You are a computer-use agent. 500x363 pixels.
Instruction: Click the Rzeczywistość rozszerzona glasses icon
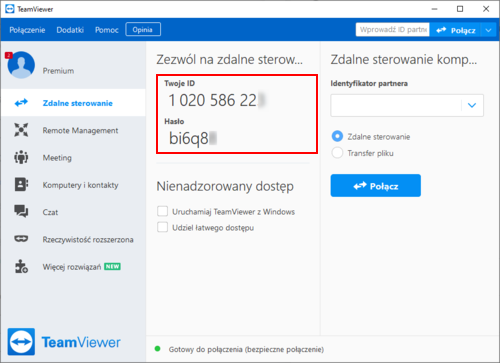[x=21, y=239]
